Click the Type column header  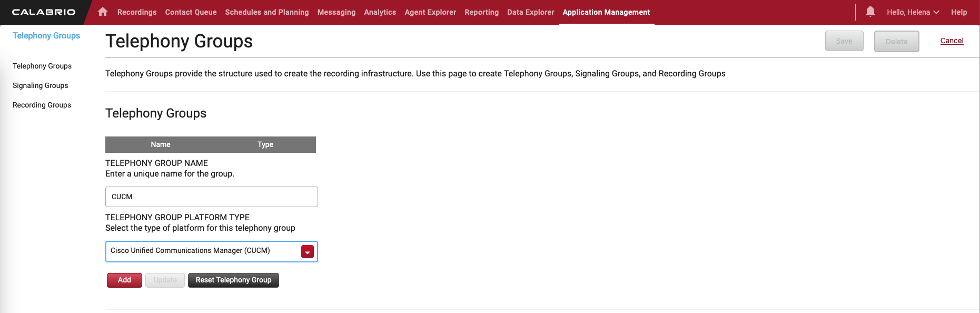pos(265,144)
